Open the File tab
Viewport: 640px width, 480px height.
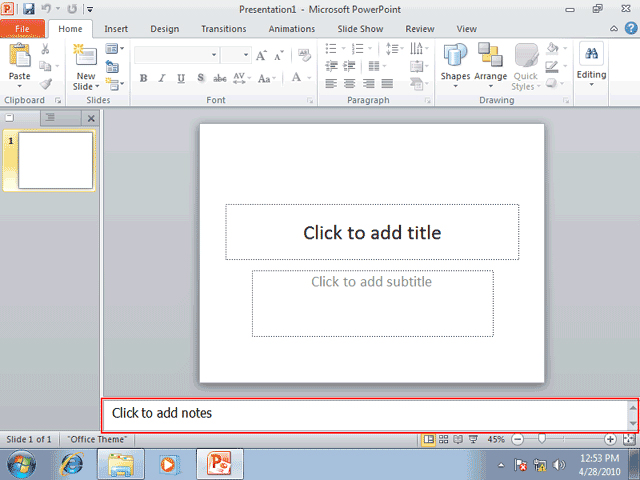coord(22,29)
